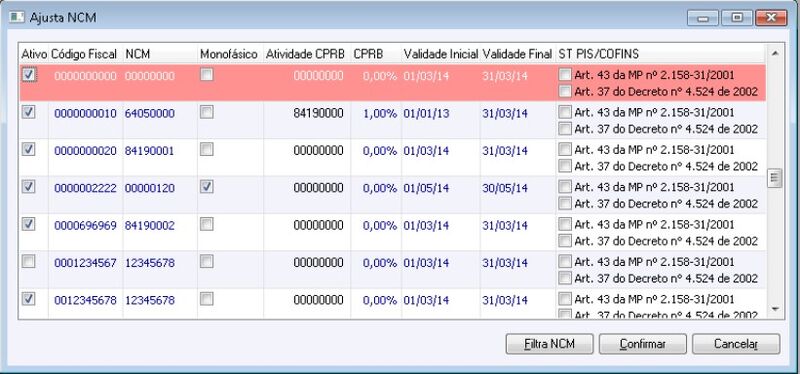Select Validade Inicial 01/01/13
The height and width of the screenshot is (374, 800).
pos(426,113)
